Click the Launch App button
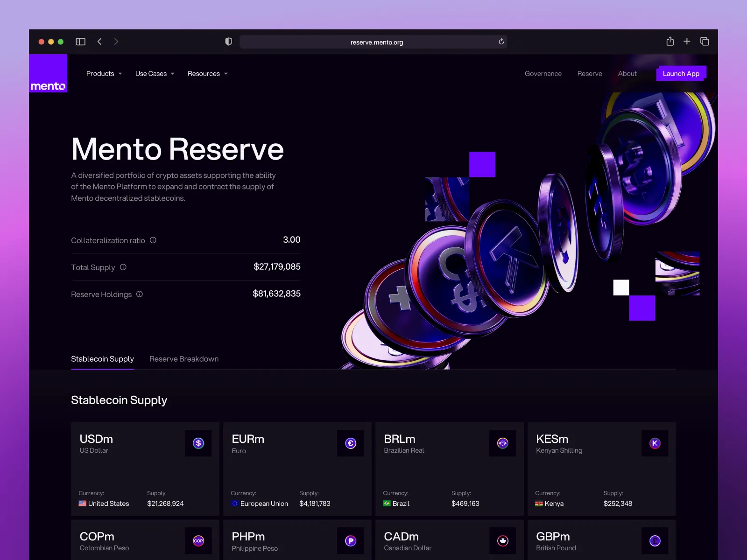Screen dimensions: 747x560 coord(681,73)
